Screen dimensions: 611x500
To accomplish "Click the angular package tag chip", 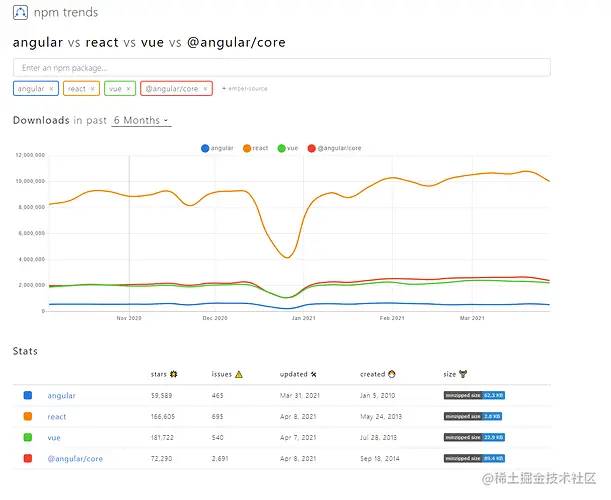I will point(36,88).
